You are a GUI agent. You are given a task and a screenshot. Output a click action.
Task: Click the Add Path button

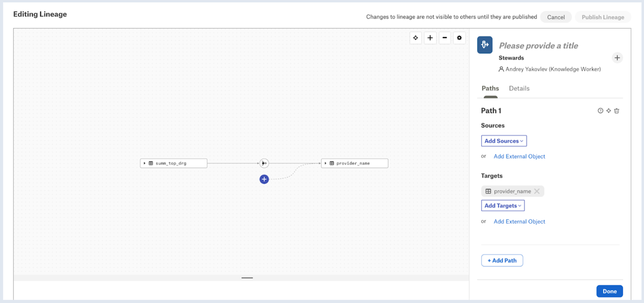coord(502,260)
